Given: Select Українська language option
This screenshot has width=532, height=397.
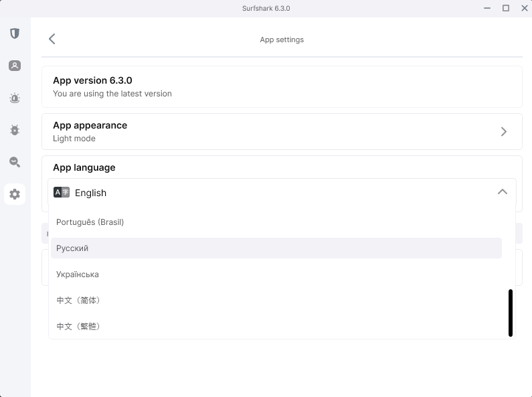Looking at the screenshot, I should click(x=78, y=274).
